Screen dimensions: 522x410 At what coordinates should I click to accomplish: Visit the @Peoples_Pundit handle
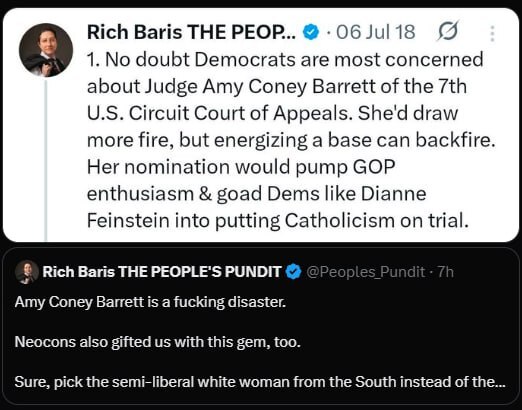[x=365, y=272]
